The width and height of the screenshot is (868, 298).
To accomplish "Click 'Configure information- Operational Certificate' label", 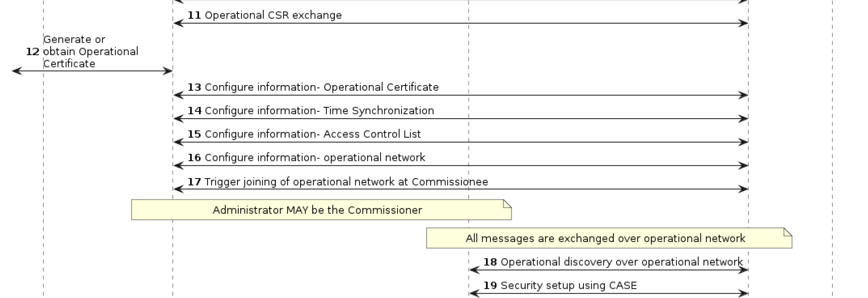I will [321, 87].
